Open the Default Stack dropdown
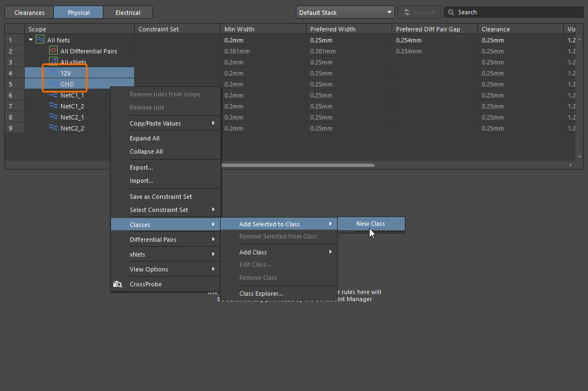The width and height of the screenshot is (588, 391). point(345,12)
